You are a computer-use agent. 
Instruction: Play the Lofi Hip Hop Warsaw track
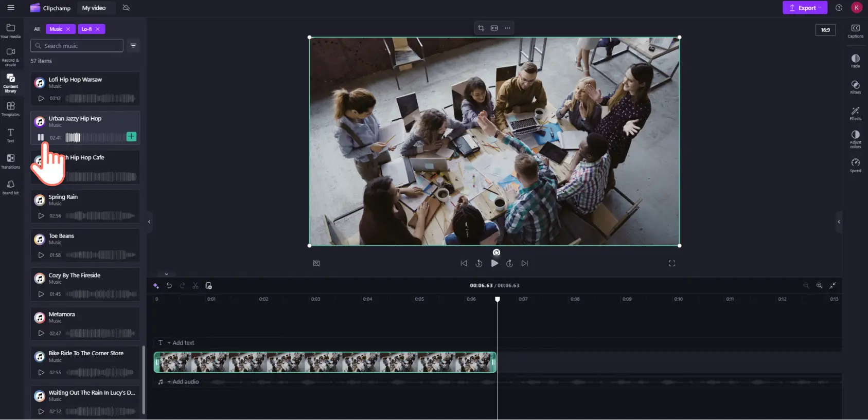pyautogui.click(x=41, y=98)
